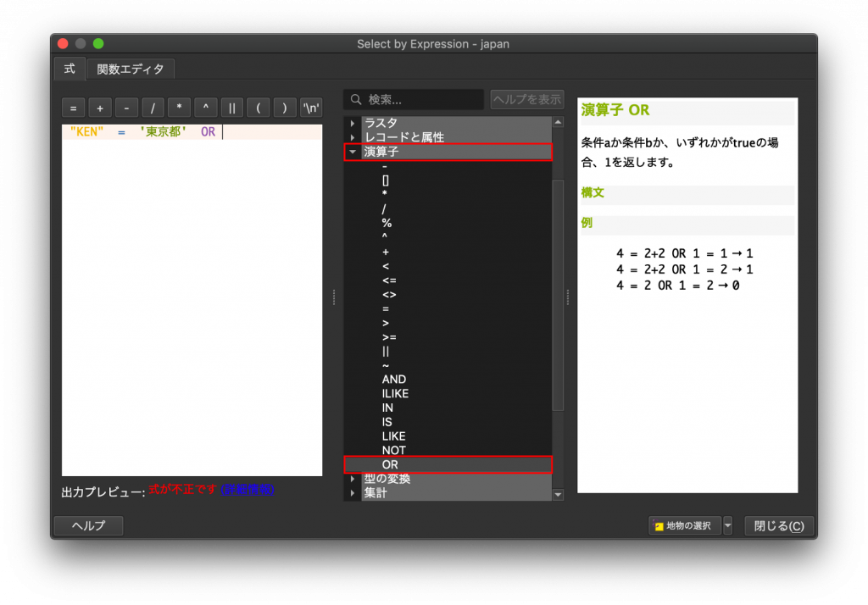Select the <> operator in list
This screenshot has height=605, width=868.
[x=389, y=295]
